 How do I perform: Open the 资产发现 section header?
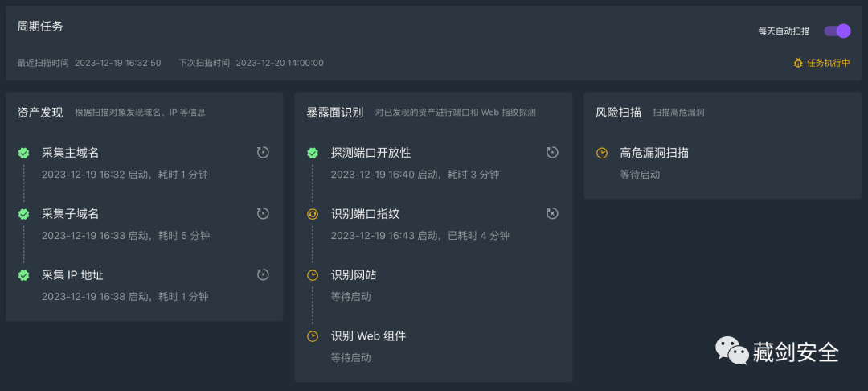[x=40, y=113]
